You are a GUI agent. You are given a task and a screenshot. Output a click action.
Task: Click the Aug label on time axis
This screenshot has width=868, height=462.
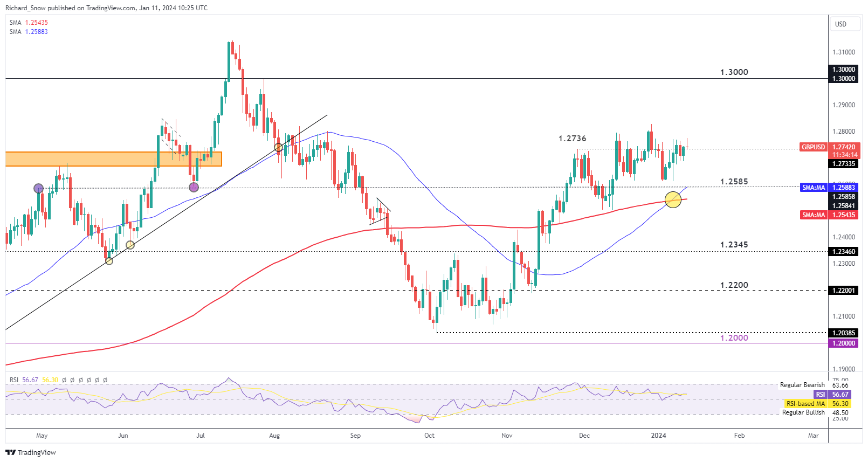274,436
